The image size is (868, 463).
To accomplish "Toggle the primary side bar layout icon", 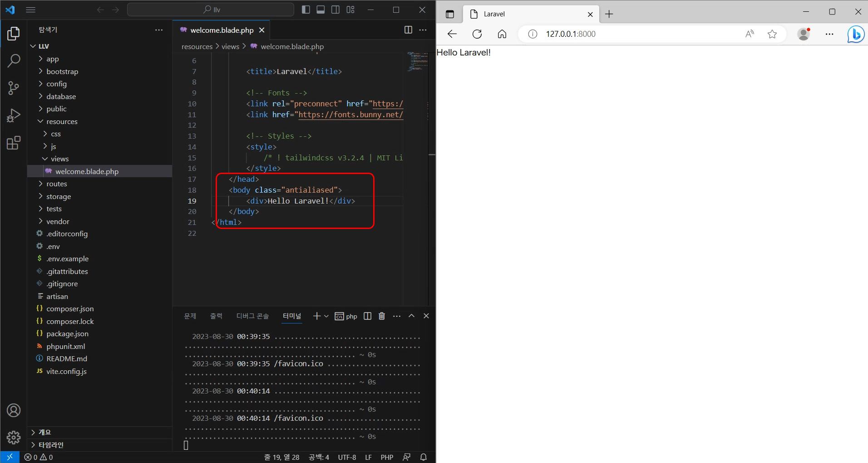I will (306, 10).
